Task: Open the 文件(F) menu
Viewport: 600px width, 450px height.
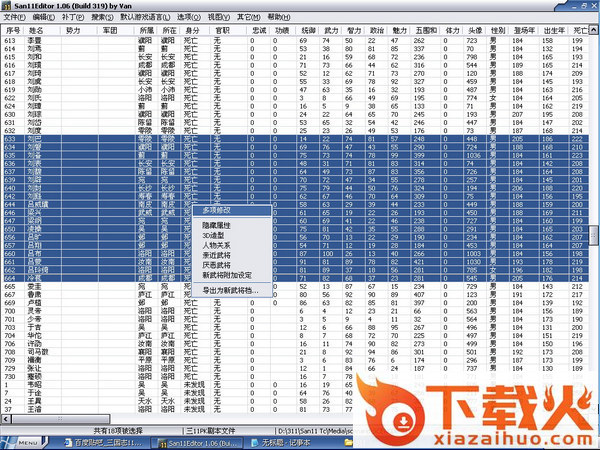Action: click(x=15, y=18)
